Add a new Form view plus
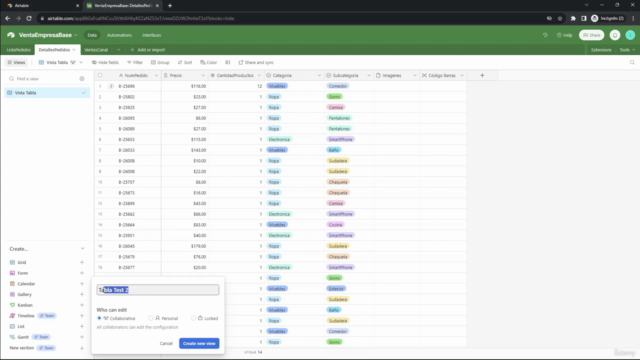The height and width of the screenshot is (360, 640). (x=82, y=273)
